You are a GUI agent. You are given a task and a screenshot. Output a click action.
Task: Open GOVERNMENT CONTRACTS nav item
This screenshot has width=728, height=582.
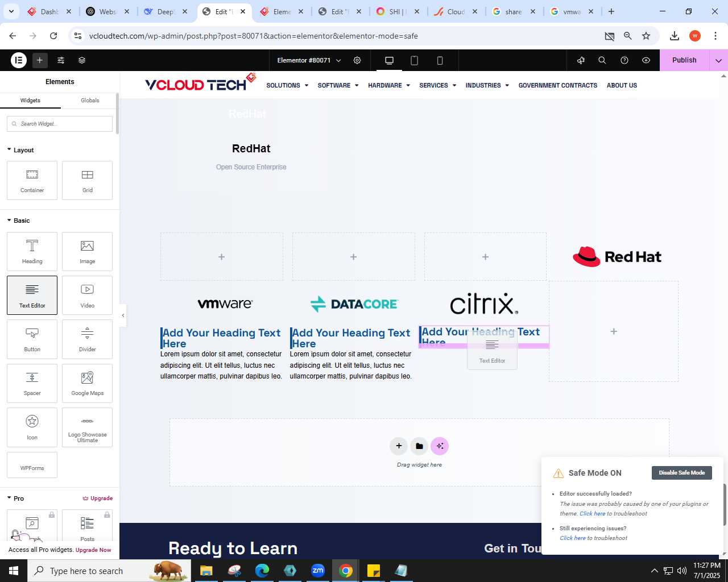pos(557,85)
